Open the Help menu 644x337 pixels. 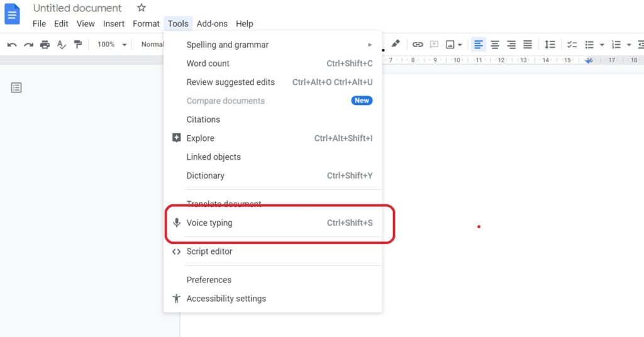[245, 24]
